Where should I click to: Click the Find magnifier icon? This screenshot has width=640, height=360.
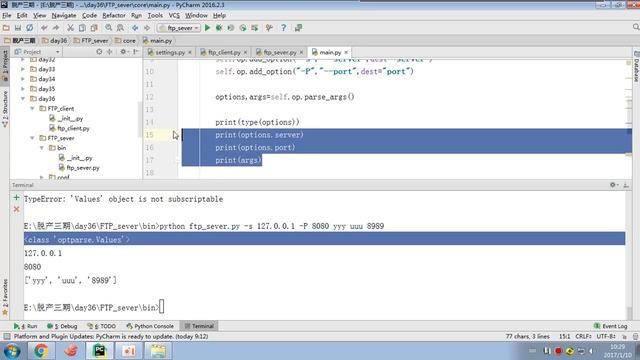coord(109,28)
